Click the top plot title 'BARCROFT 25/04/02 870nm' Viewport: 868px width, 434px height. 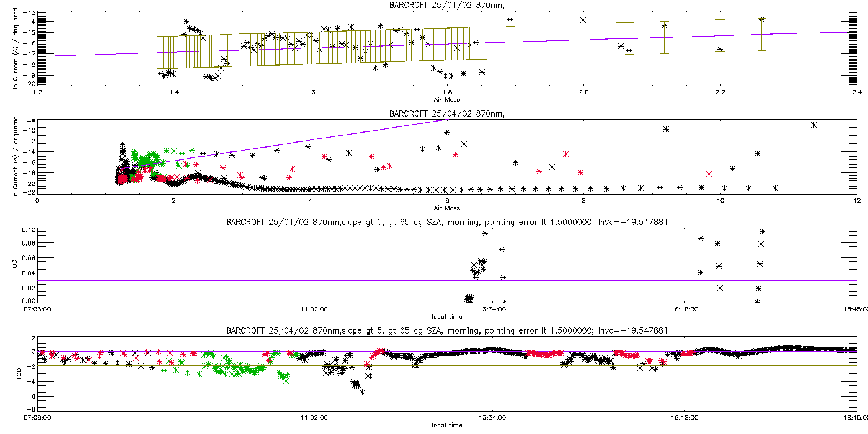point(446,6)
